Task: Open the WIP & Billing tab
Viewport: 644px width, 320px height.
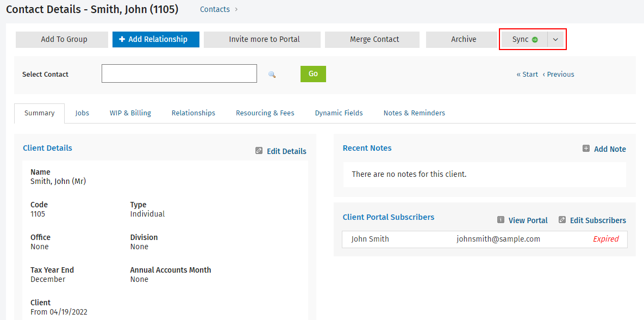Action: [x=130, y=113]
